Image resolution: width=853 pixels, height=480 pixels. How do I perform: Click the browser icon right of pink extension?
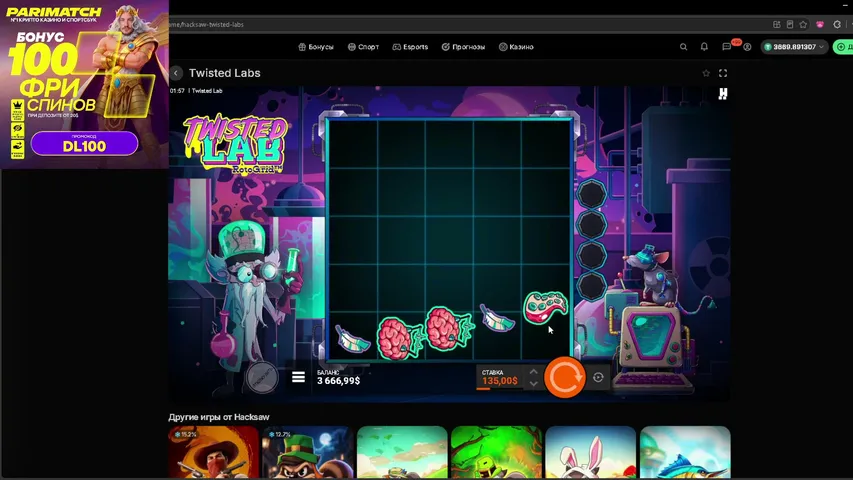[x=837, y=24]
